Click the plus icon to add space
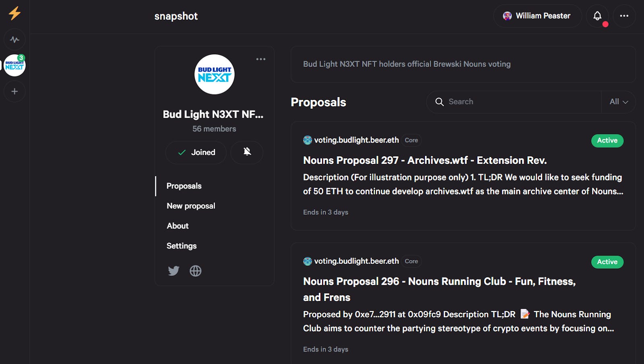This screenshot has height=364, width=644. [x=14, y=91]
